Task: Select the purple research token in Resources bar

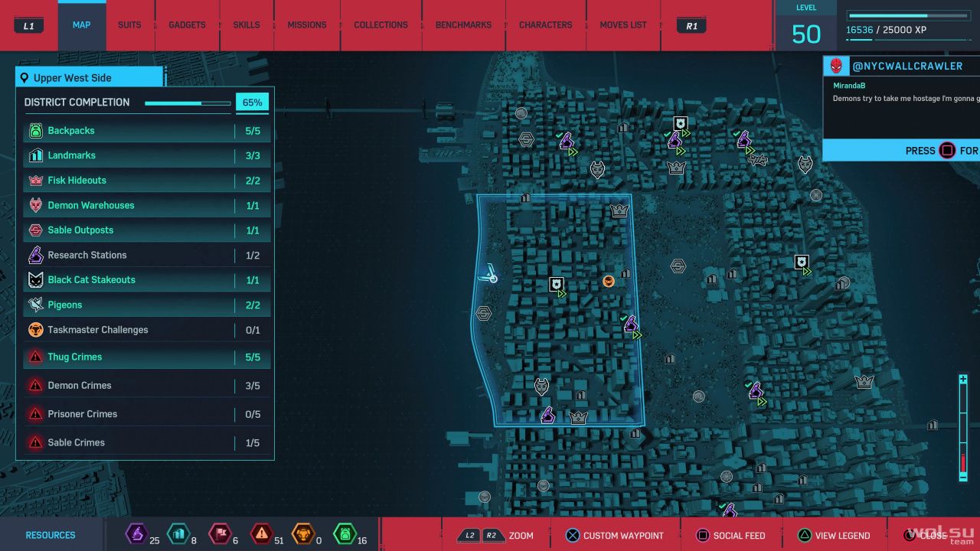Action: [x=136, y=533]
